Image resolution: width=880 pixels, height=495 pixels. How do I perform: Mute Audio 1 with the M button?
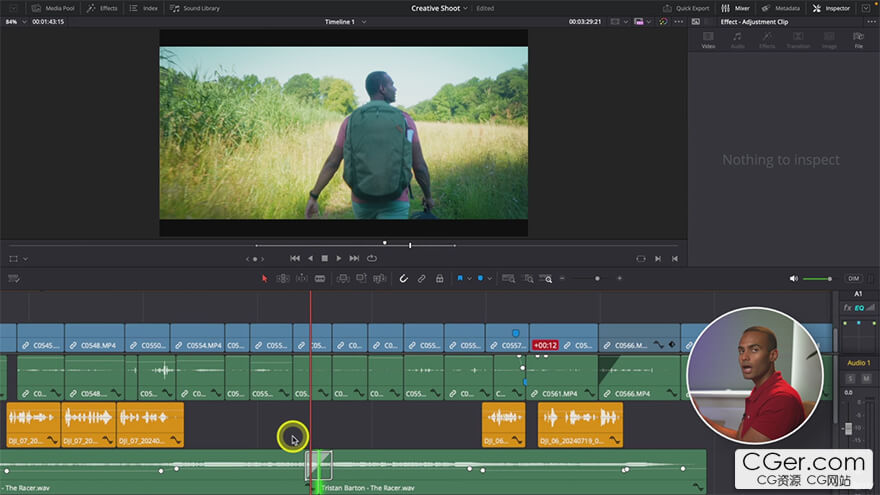click(866, 379)
